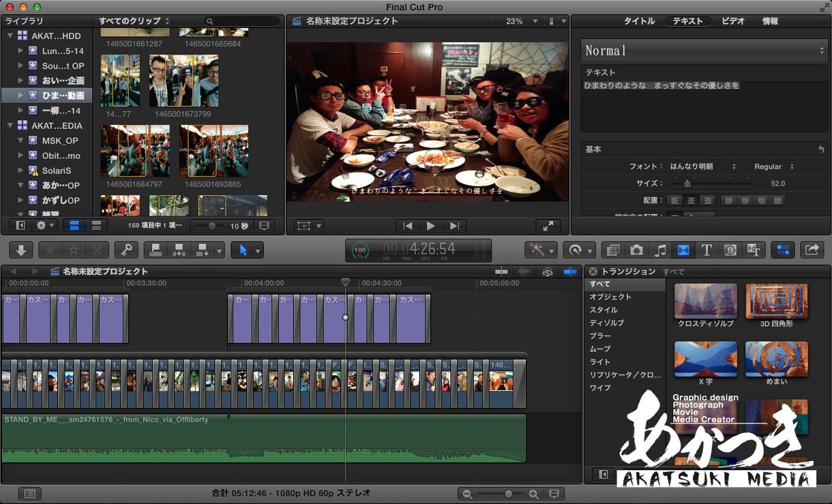Collapse the AKAT…EDIA library triangle
Viewport: 832px width, 504px height.
[x=10, y=125]
